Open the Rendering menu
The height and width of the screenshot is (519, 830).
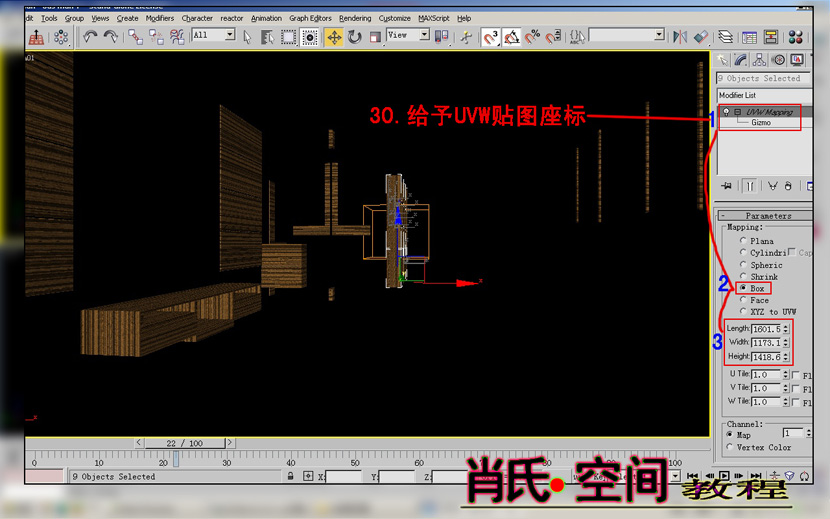click(355, 18)
